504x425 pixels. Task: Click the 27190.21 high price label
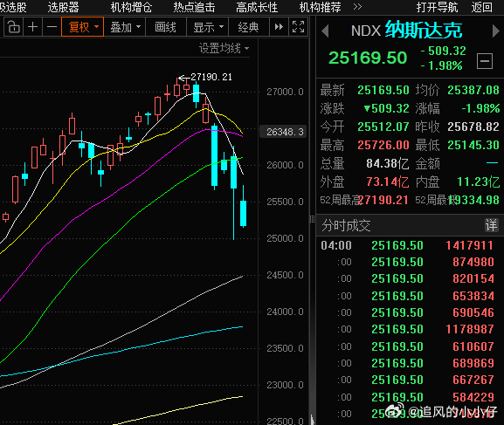point(211,77)
